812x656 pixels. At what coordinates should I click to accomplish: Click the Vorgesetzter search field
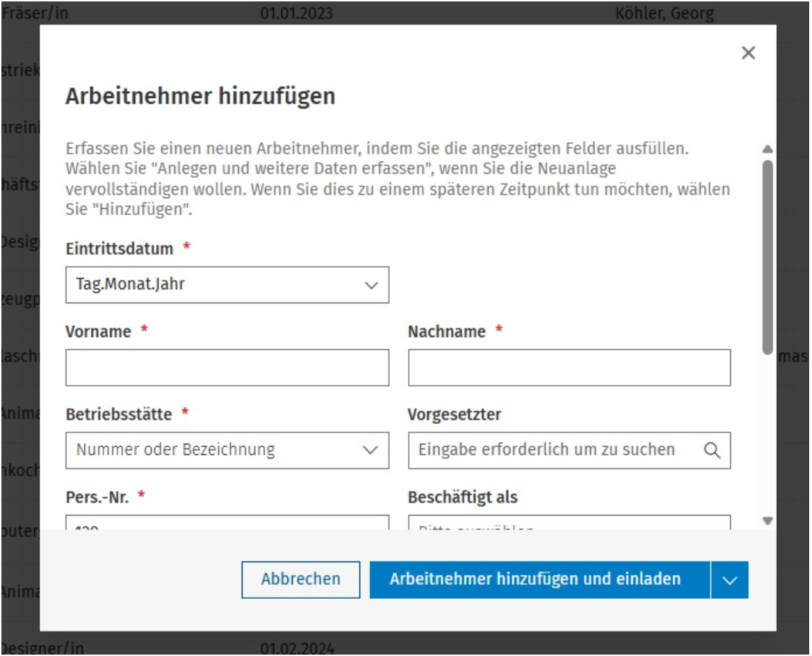tap(569, 450)
